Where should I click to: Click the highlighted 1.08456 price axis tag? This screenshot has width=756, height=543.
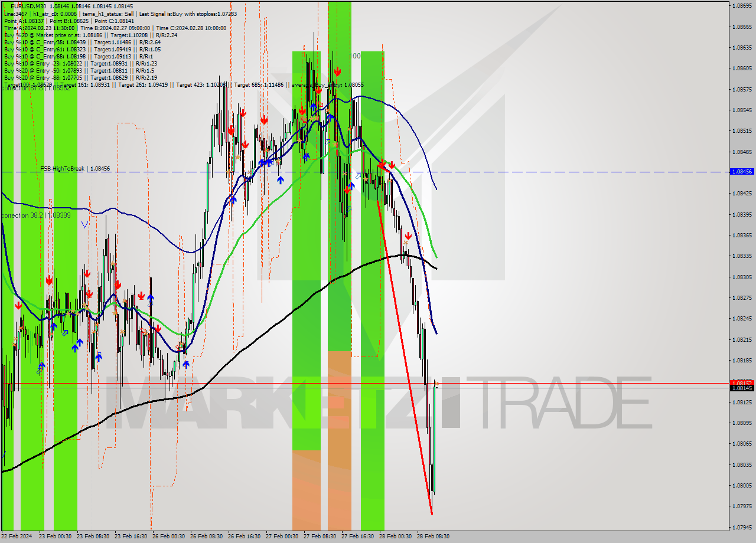[742, 171]
